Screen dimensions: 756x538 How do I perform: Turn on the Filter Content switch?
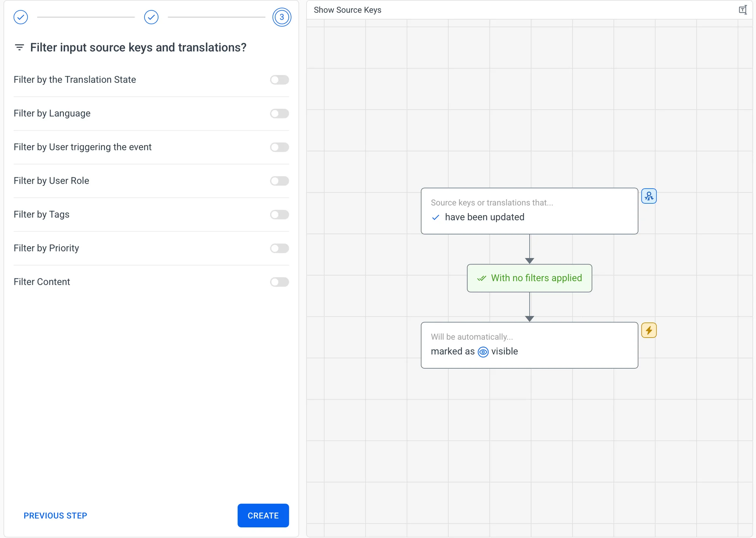click(279, 282)
